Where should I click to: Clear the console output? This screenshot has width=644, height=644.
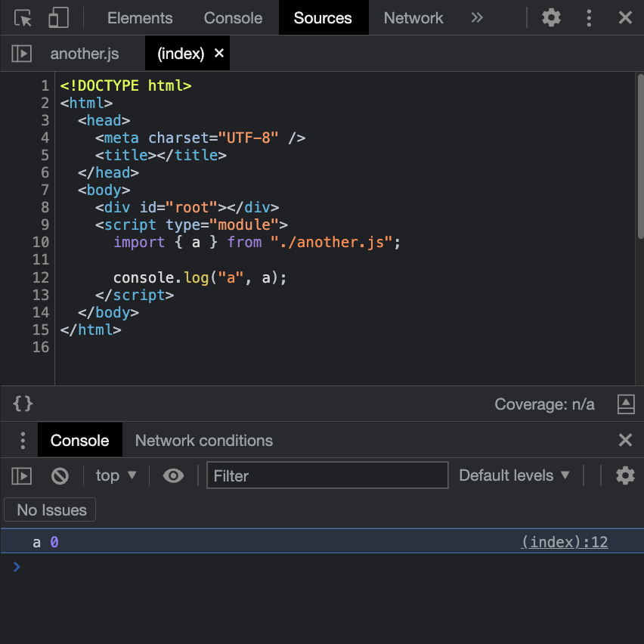pos(60,476)
